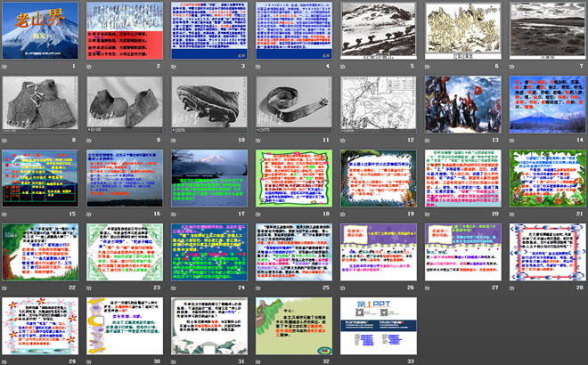Click the star icon beneath slide 29
588x365 pixels.
tap(4, 361)
